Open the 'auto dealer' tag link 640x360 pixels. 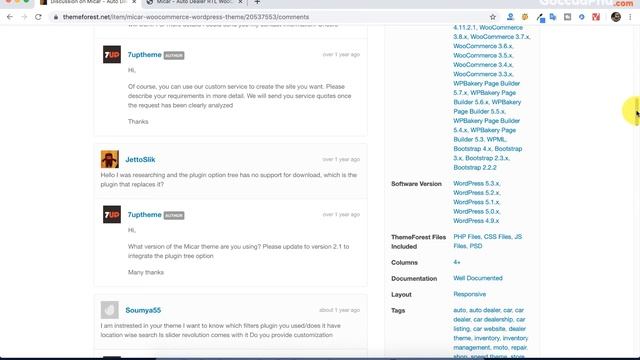484,310
